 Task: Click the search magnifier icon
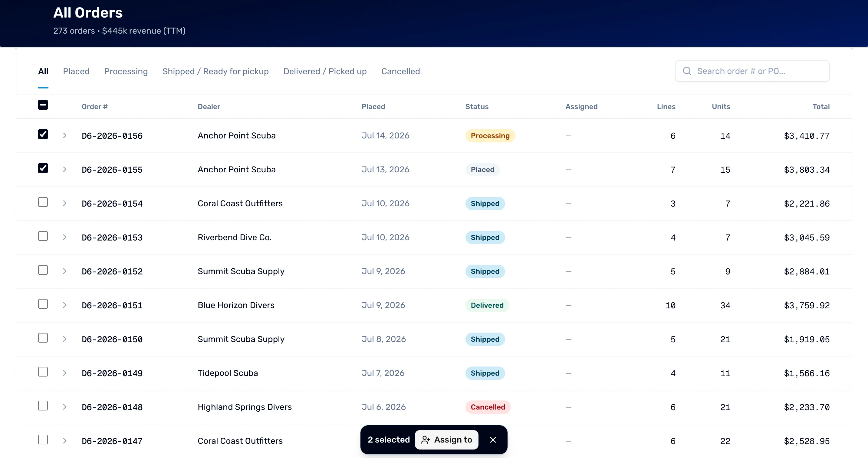tap(687, 71)
